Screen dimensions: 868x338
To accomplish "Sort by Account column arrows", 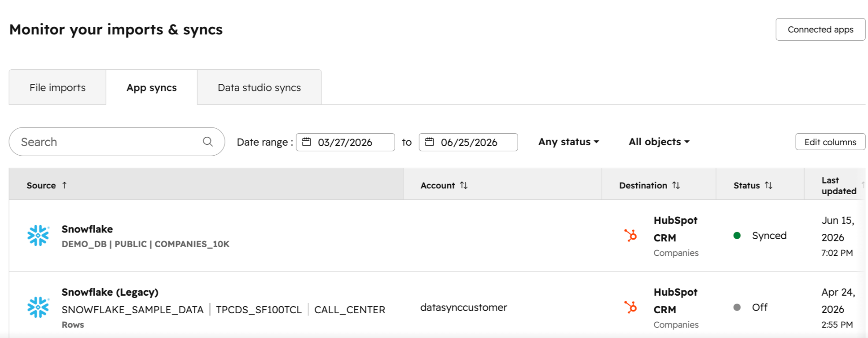I will pos(464,185).
